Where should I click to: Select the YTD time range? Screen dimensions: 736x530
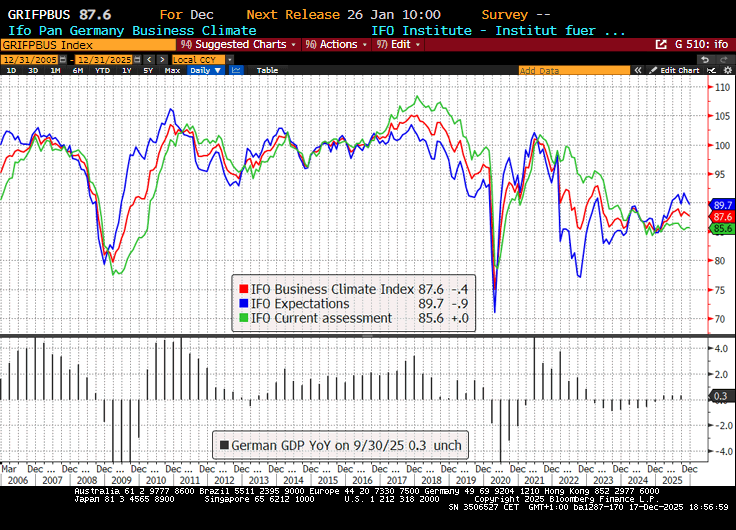[102, 71]
